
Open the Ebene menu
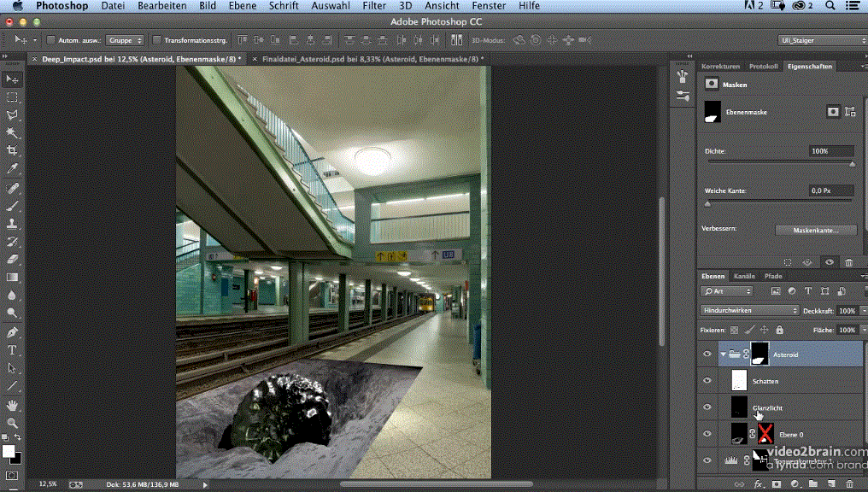click(x=243, y=5)
